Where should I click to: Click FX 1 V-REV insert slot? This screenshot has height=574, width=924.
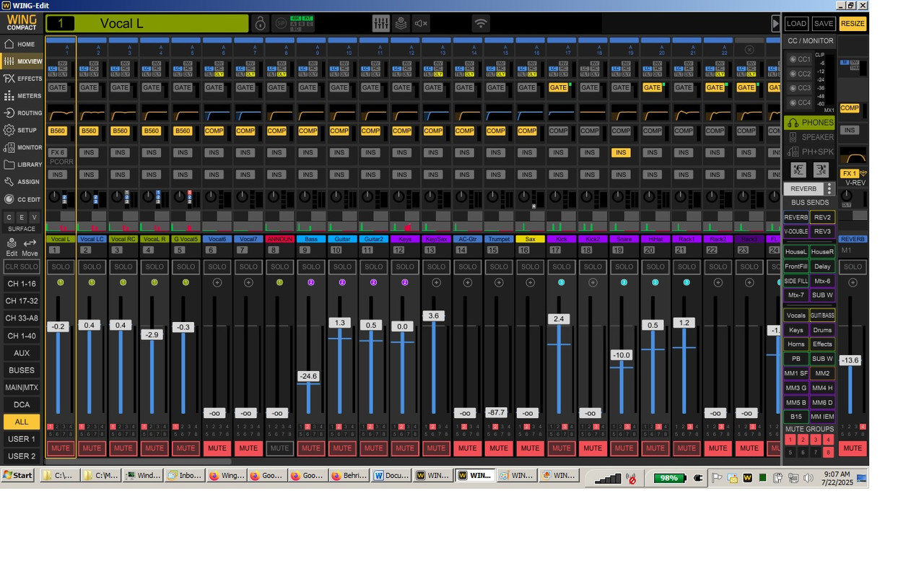tap(849, 174)
